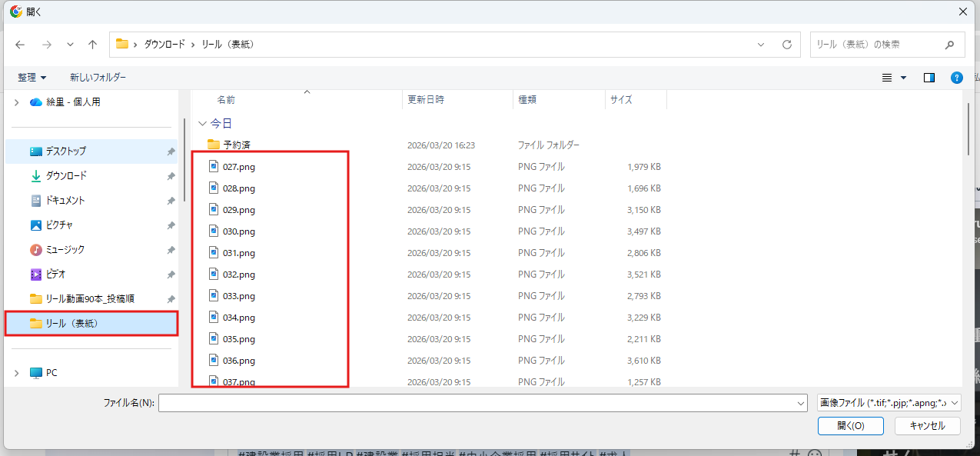Screen dimensions: 980x456
Task: Navigate up to the parent folder
Action: point(92,45)
